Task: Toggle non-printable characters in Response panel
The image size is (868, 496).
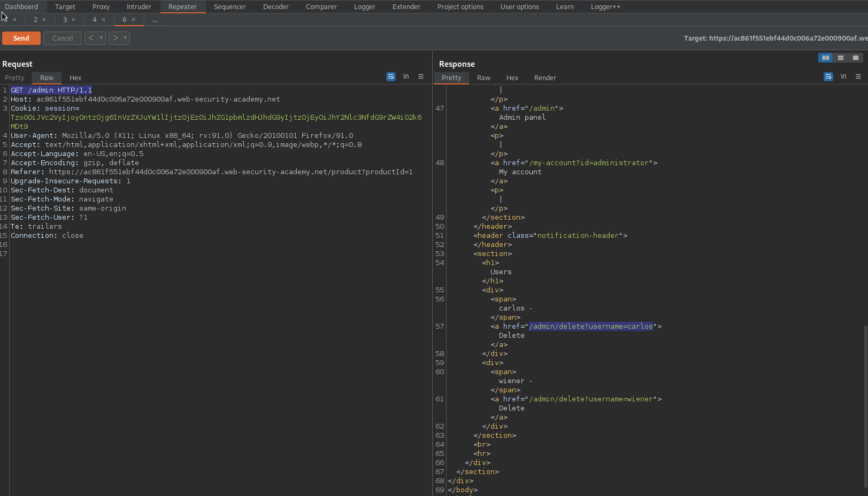Action: tap(843, 76)
